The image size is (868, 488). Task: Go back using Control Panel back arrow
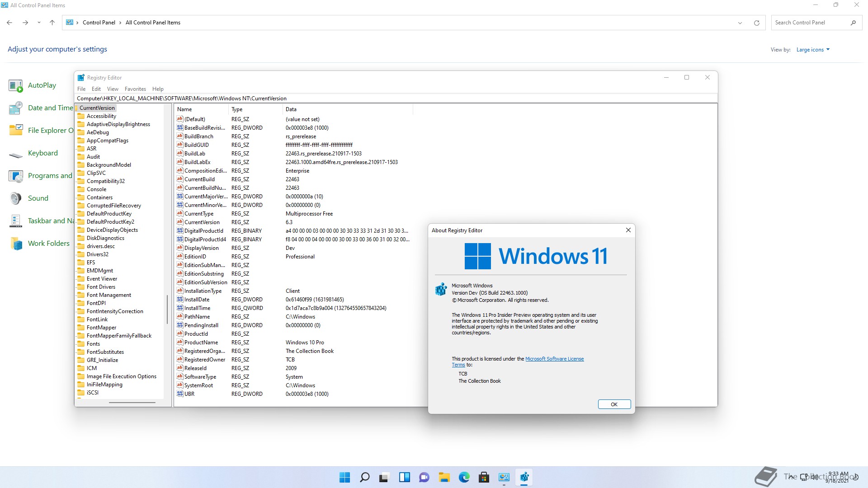tap(9, 23)
